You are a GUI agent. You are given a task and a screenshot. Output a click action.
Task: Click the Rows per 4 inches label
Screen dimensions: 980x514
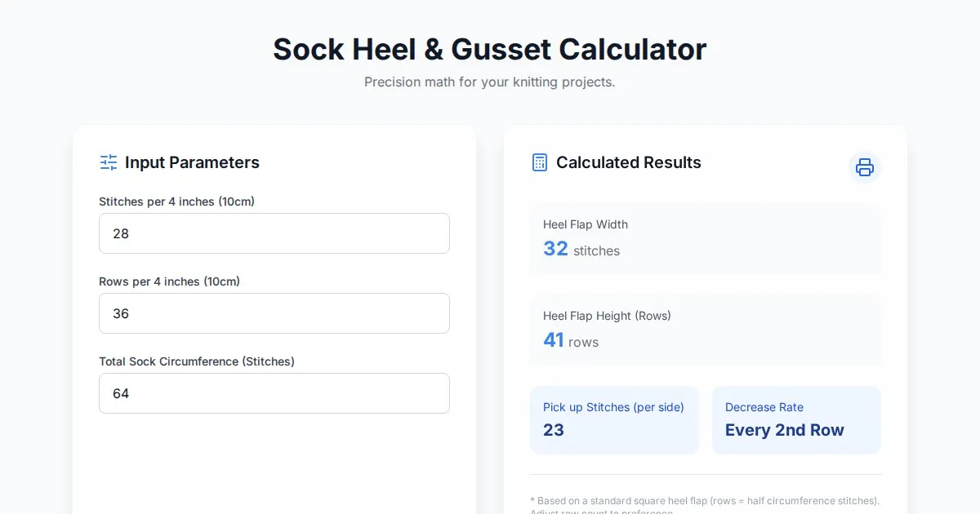[x=169, y=281]
